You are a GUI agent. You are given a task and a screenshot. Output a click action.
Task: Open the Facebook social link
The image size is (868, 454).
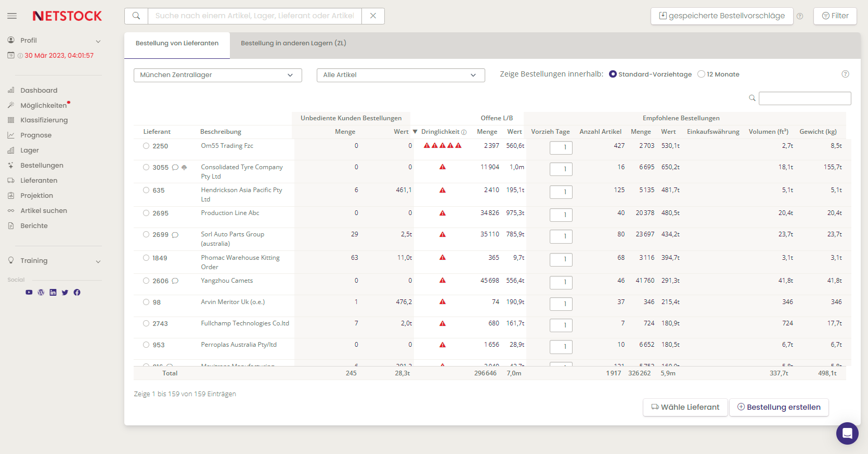[x=77, y=293]
